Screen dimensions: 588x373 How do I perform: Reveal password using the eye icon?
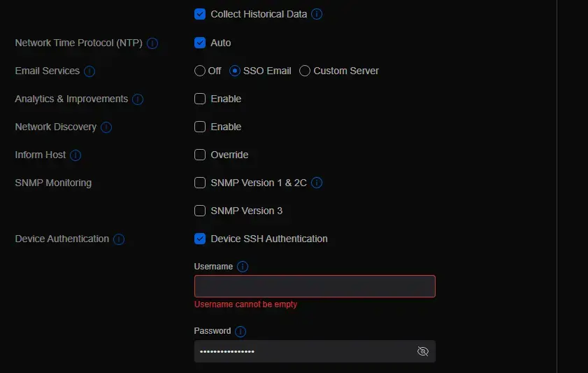pos(422,351)
